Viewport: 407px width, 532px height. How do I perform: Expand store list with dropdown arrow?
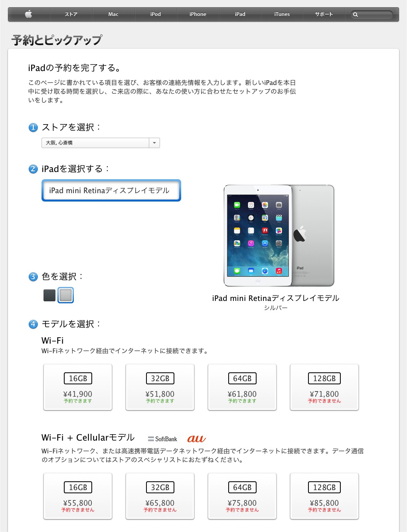[154, 143]
